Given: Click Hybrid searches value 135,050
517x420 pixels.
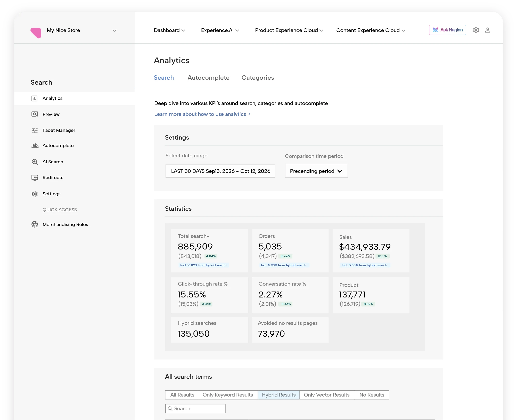Looking at the screenshot, I should (194, 334).
